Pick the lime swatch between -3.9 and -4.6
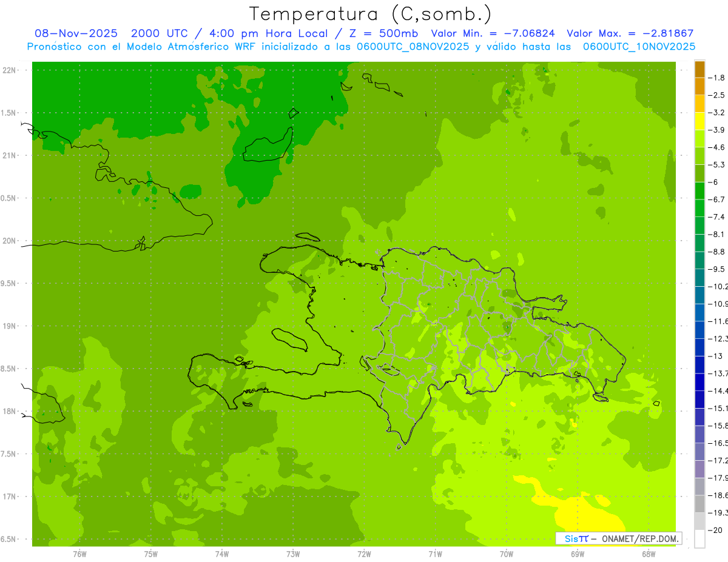This screenshot has height=562, width=728. 699,139
